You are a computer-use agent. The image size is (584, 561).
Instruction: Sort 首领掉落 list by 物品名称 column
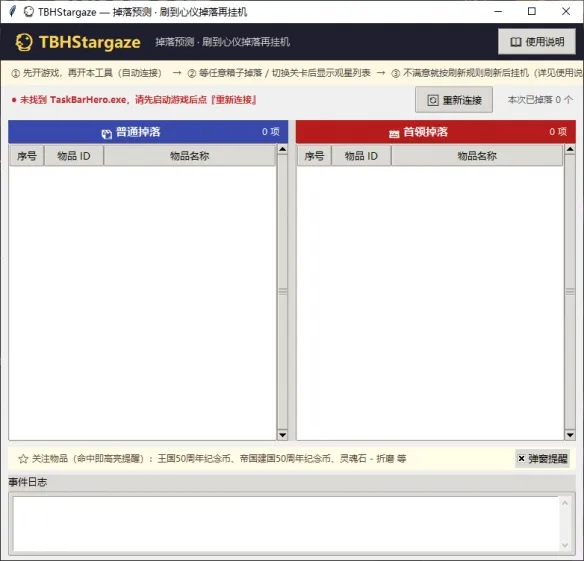coord(477,156)
